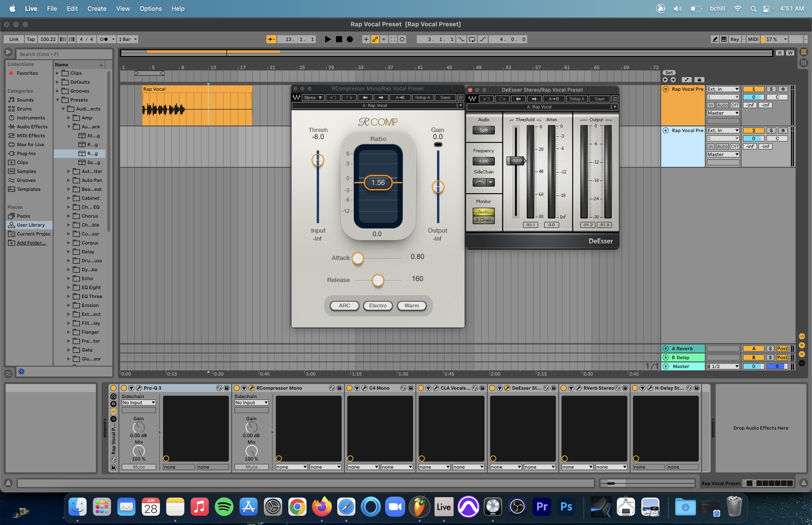Open the 1 Bar quantization dropdown
The width and height of the screenshot is (812, 525).
pyautogui.click(x=128, y=39)
